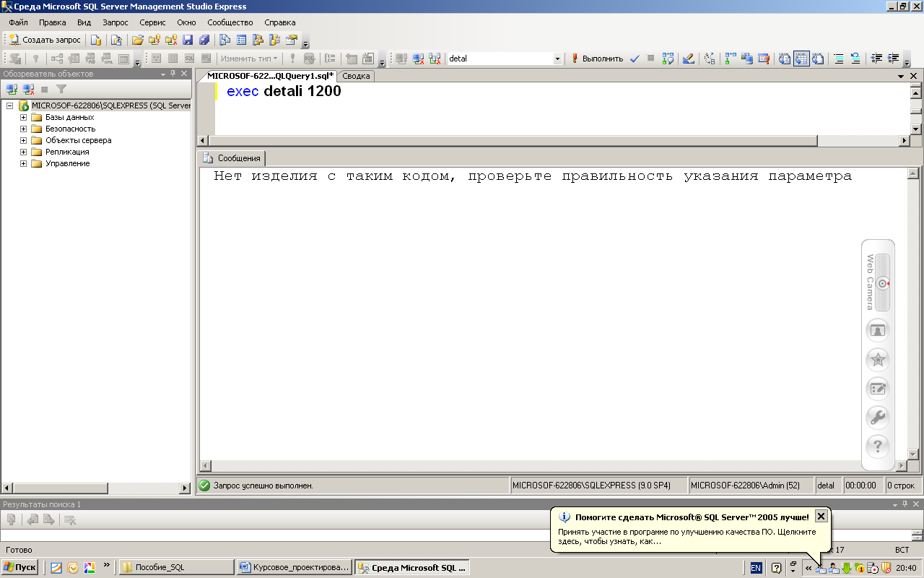Click the Object Explorer horizontal scrollbar
Screen dimensions: 924x578
[96, 488]
